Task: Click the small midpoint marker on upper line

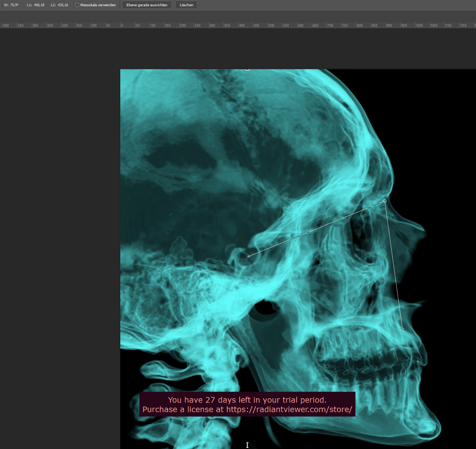Action: click(291, 239)
